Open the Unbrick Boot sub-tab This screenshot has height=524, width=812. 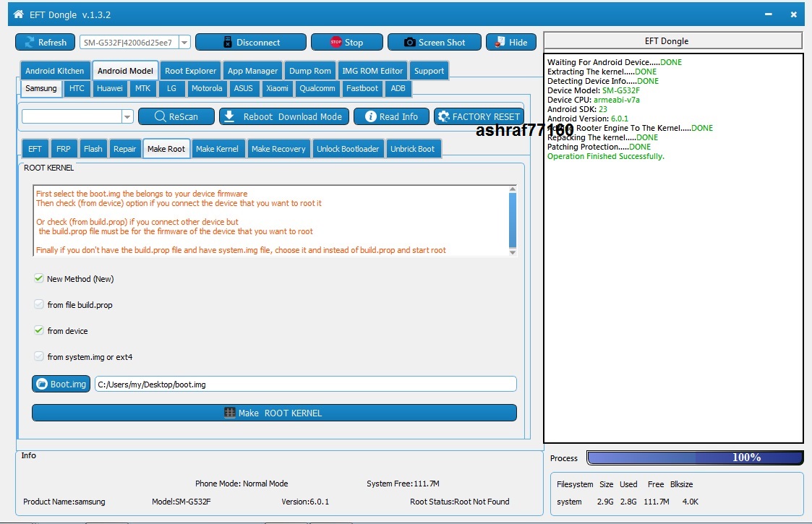pyautogui.click(x=413, y=149)
